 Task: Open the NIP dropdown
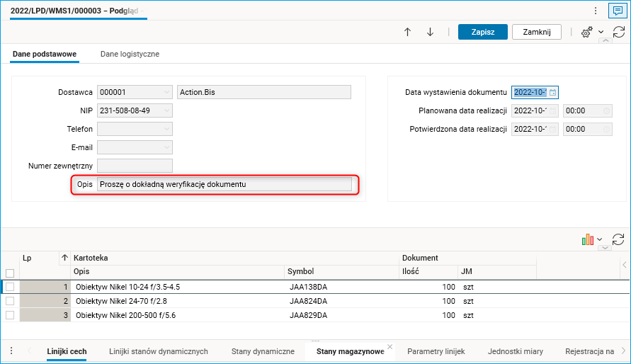(x=166, y=110)
